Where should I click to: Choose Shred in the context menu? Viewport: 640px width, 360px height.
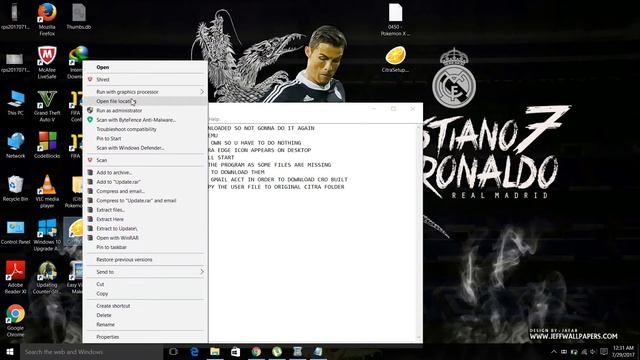tap(145, 80)
